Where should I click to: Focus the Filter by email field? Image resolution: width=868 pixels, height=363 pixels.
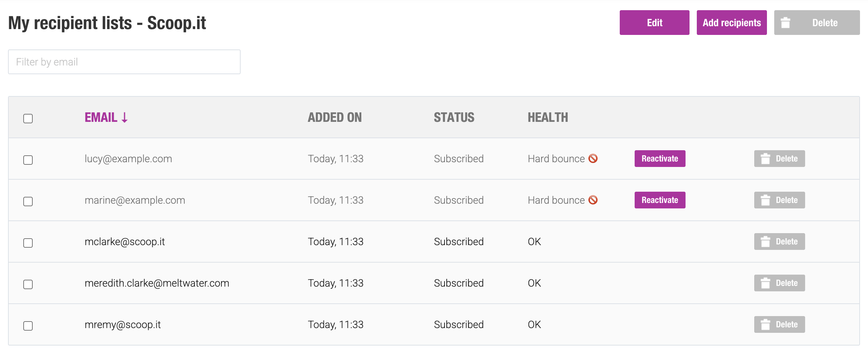tap(124, 62)
